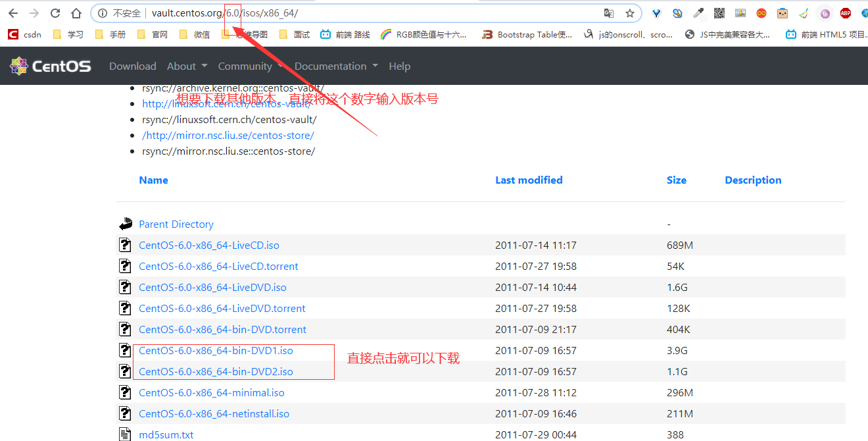Open the browser home page icon
The image size is (868, 441).
(x=76, y=13)
